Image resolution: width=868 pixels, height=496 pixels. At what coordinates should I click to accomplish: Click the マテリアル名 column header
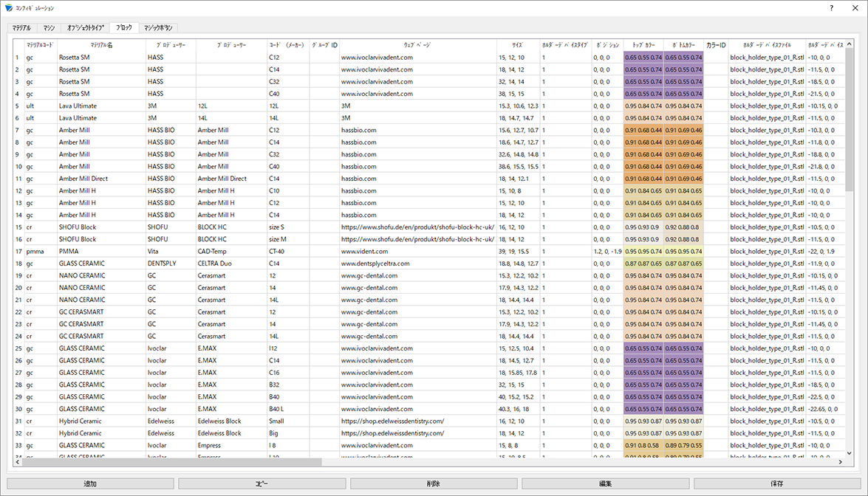101,45
